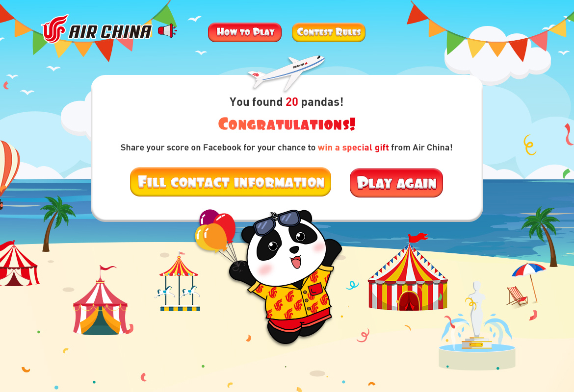This screenshot has height=392, width=574.
Task: Click the carousel on the beach
Action: [x=180, y=282]
